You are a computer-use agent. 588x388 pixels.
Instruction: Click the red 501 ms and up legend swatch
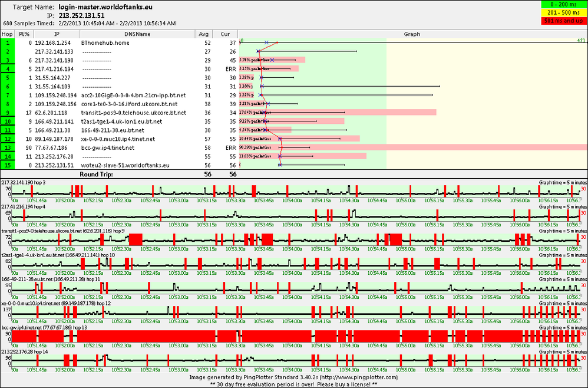564,21
